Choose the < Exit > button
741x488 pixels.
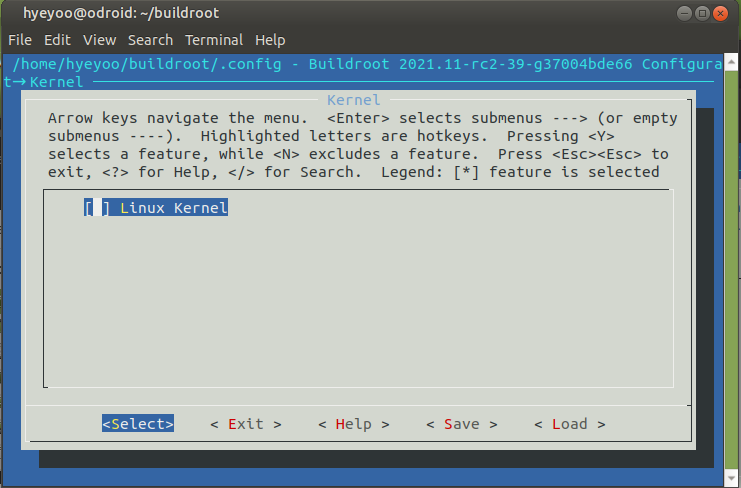(x=246, y=424)
